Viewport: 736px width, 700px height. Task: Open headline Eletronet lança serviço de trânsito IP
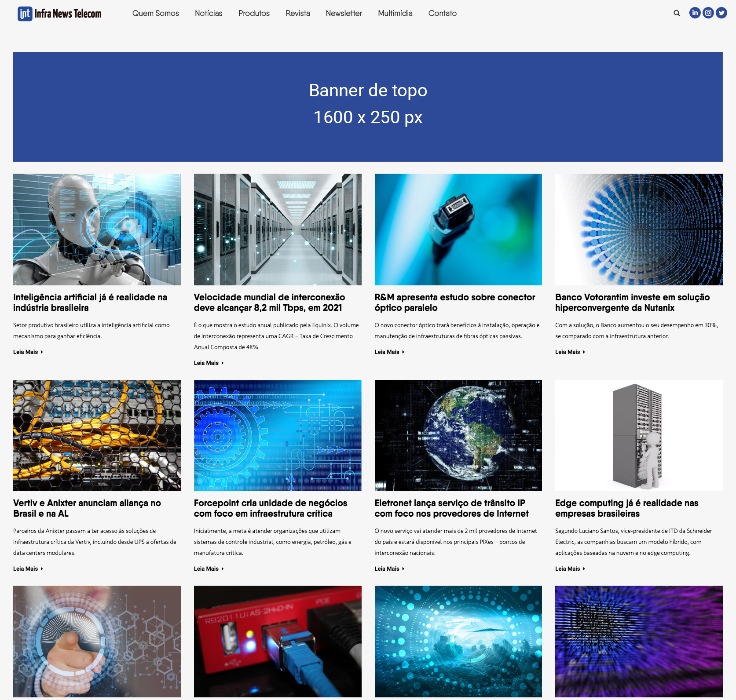pos(452,508)
